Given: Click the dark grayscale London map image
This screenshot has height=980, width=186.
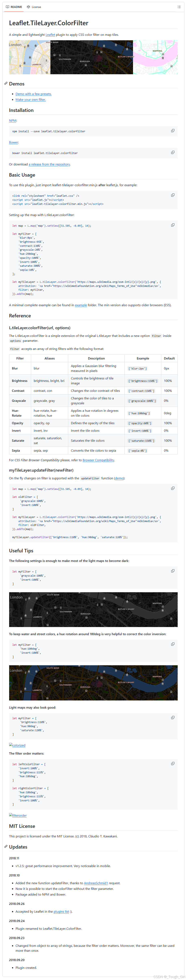Looking at the screenshot, I should tap(93, 610).
